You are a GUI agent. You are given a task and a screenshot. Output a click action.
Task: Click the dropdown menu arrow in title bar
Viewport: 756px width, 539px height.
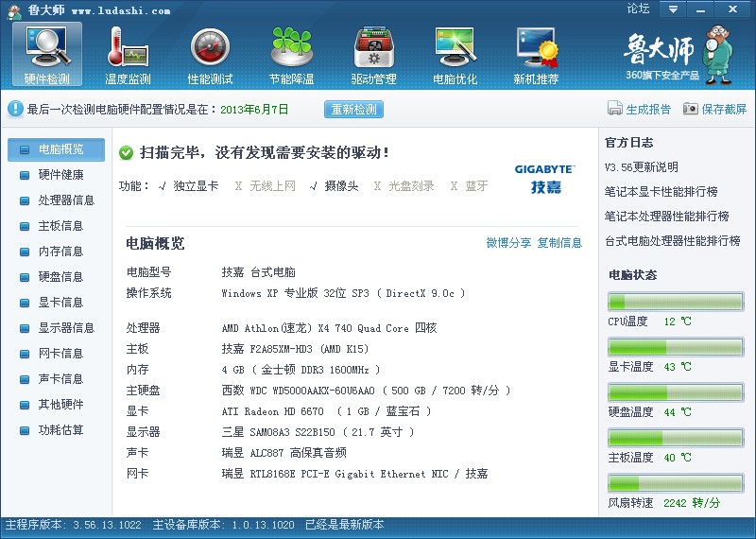(673, 9)
